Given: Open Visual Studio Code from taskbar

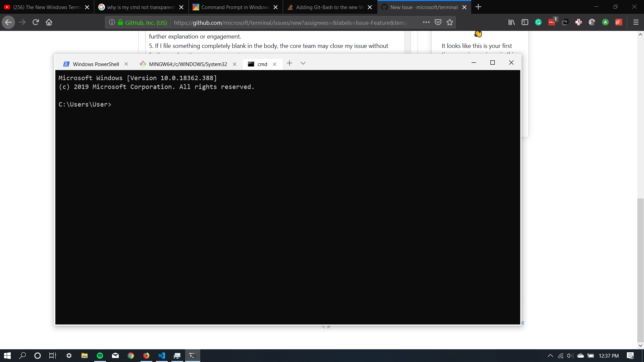Looking at the screenshot, I should 162,356.
